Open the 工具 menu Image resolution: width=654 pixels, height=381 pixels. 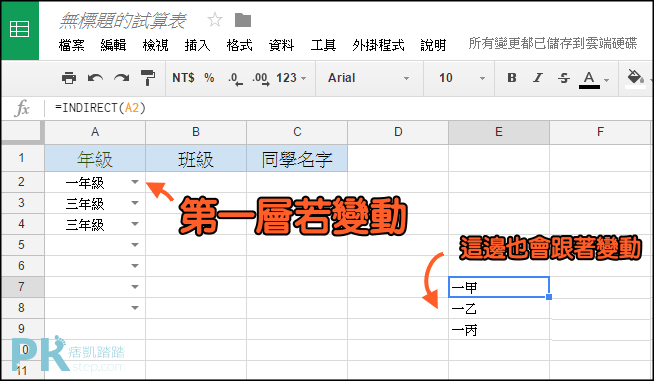323,45
